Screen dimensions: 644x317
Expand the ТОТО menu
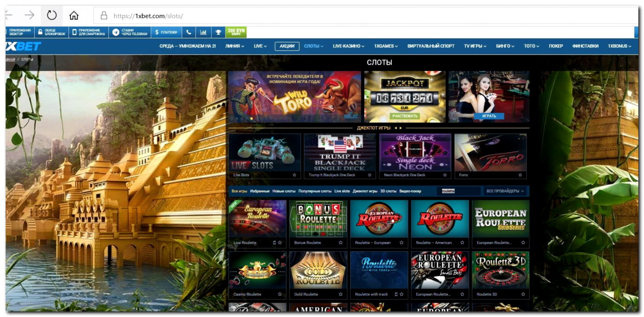click(x=532, y=46)
